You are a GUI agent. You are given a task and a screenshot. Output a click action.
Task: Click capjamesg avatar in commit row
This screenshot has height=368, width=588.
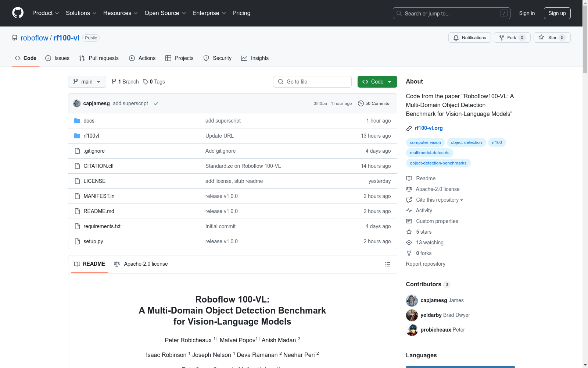click(77, 103)
